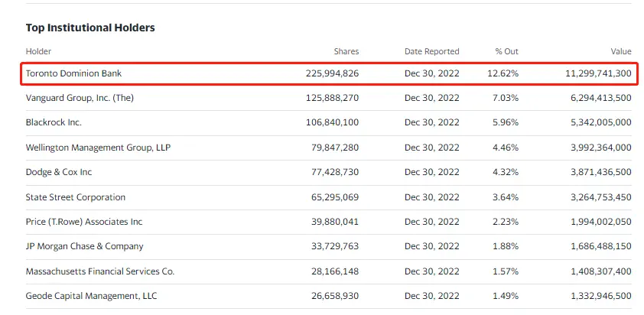Select Price (T.Rowe) Associates Inc name
The image size is (644, 315).
pyautogui.click(x=84, y=222)
